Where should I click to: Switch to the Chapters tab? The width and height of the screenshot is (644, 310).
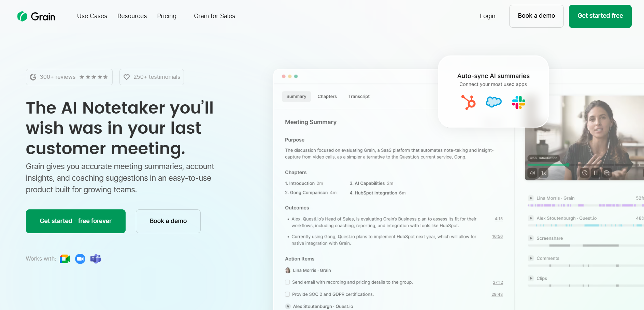pos(327,97)
